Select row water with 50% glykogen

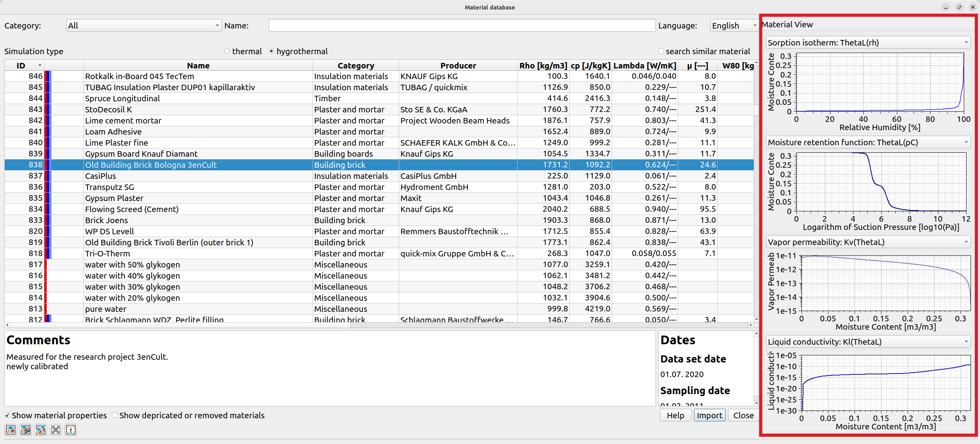click(379, 264)
